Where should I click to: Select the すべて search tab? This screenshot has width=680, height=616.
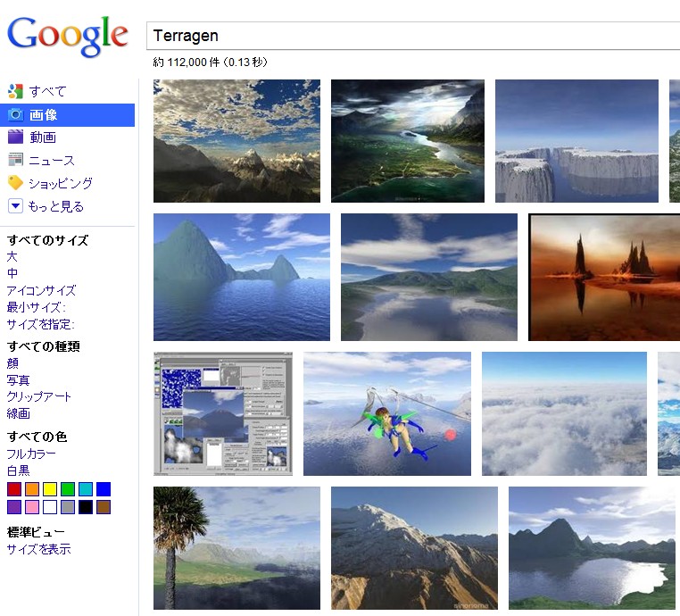pyautogui.click(x=47, y=91)
